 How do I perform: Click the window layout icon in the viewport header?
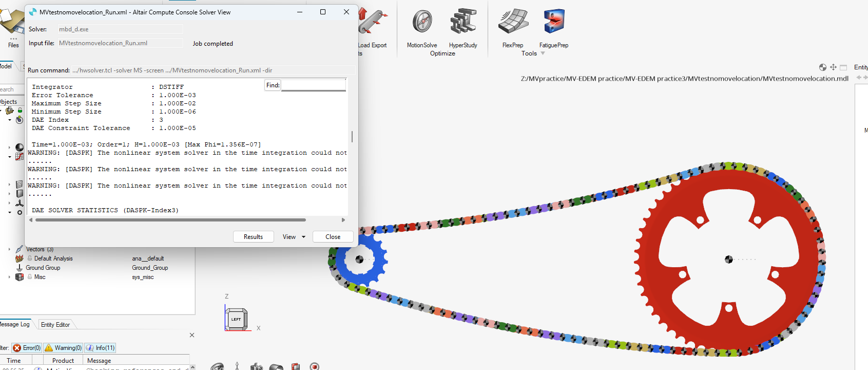843,67
